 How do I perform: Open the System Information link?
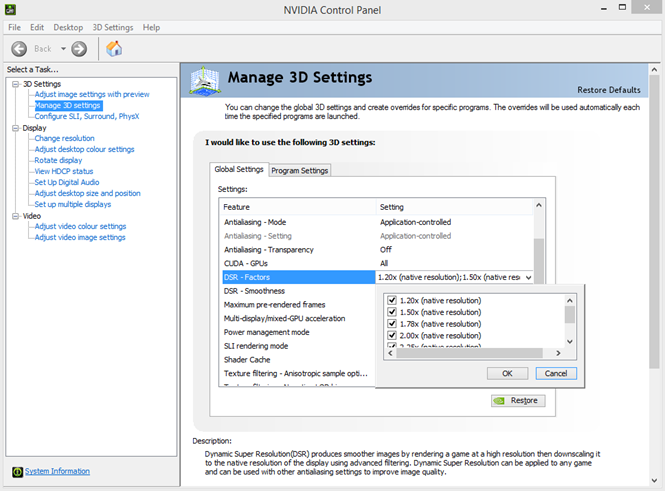point(57,471)
